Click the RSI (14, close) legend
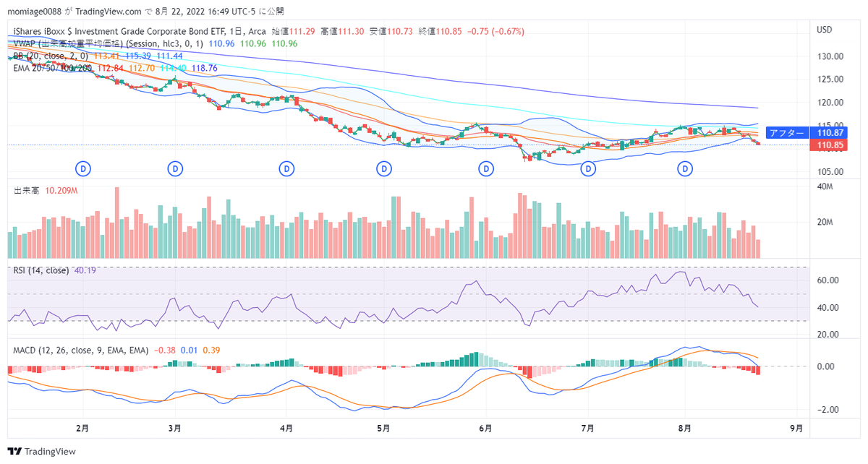868x464 pixels. 41,270
